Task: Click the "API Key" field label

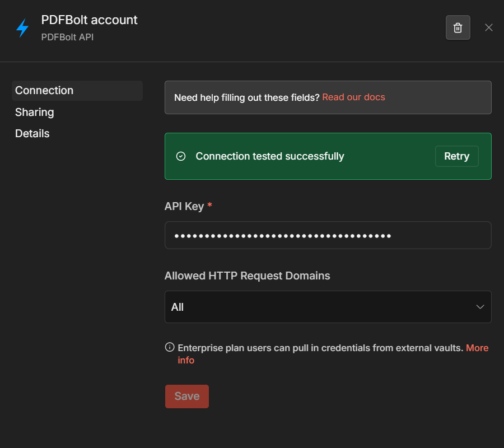Action: (183, 206)
